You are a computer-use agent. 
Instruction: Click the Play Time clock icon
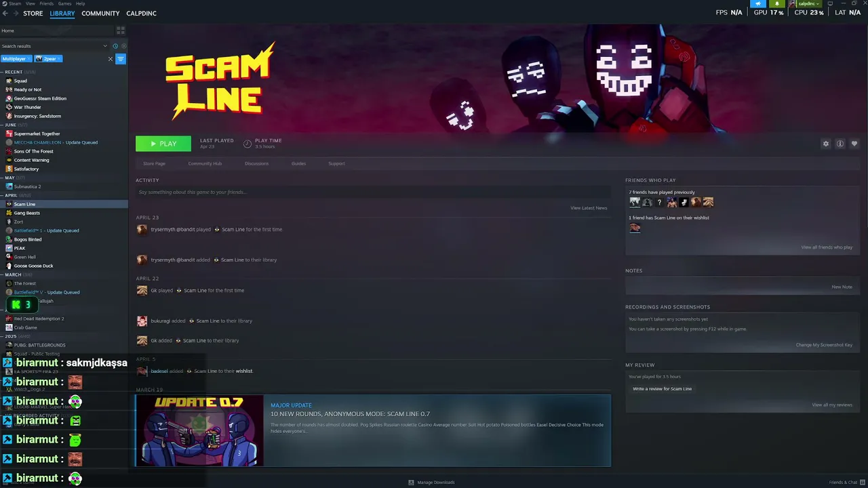[248, 144]
